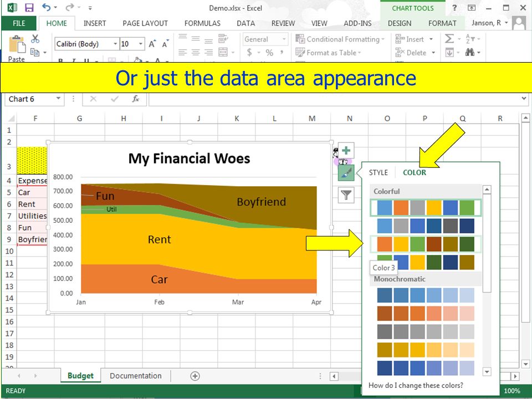The height and width of the screenshot is (399, 532).
Task: Expand the Format as Table menu
Action: pyautogui.click(x=329, y=53)
